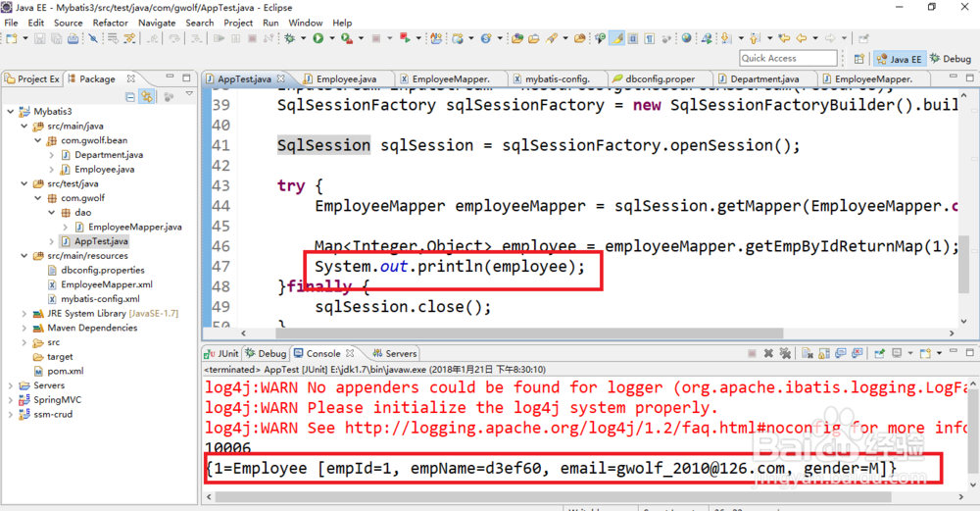Switch to Debug view tab in bottom panel
The width and height of the screenshot is (980, 511).
pos(267,353)
